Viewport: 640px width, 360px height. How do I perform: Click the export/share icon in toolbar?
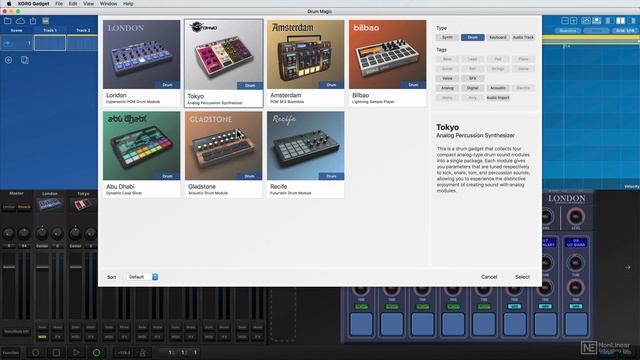pos(33,21)
